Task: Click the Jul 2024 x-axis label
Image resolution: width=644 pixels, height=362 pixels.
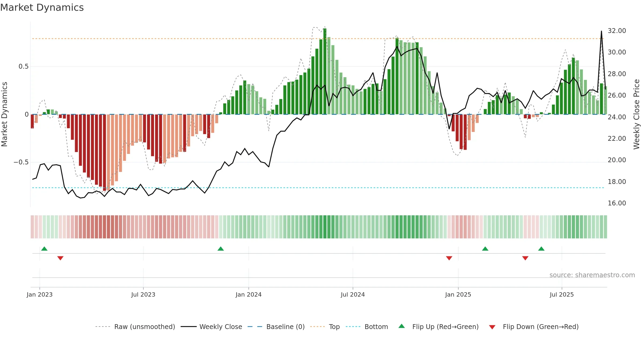Action: pos(353,294)
